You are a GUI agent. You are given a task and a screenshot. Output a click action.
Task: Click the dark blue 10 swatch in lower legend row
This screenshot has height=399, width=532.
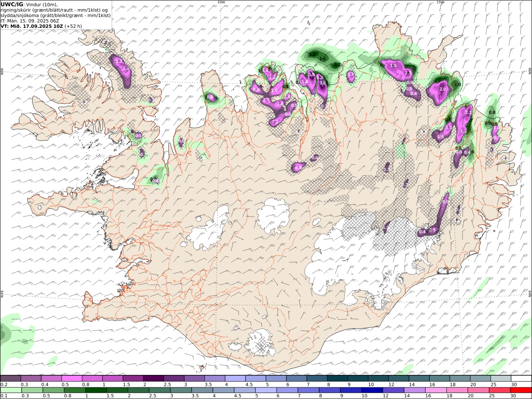[372, 390]
